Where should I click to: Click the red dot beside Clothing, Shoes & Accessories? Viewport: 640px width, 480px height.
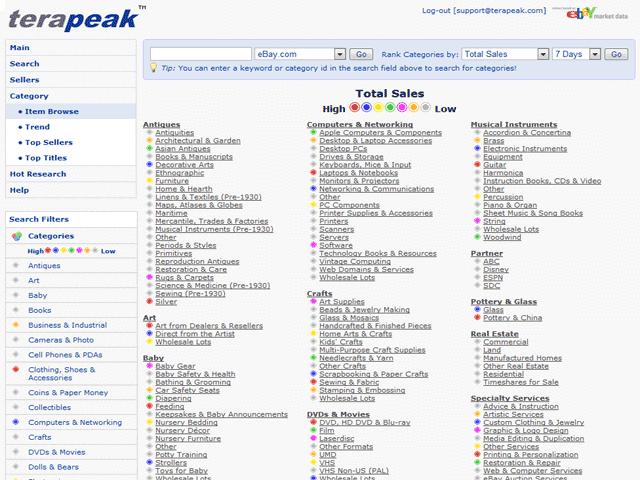pos(16,369)
